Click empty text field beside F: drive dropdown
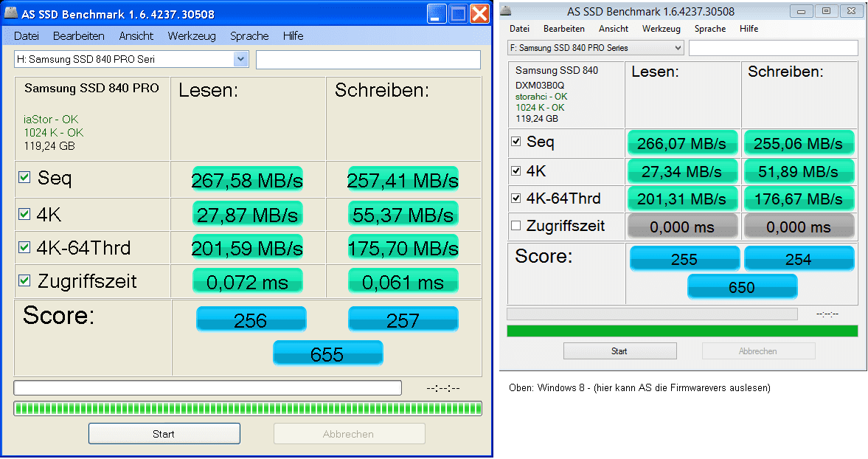Screen dimensions: 868x459 (x=774, y=48)
